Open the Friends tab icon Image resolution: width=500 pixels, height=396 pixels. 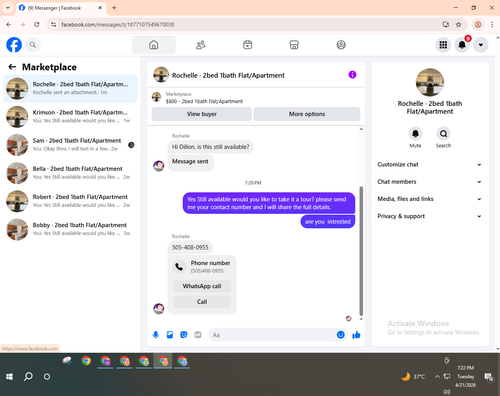pos(200,45)
